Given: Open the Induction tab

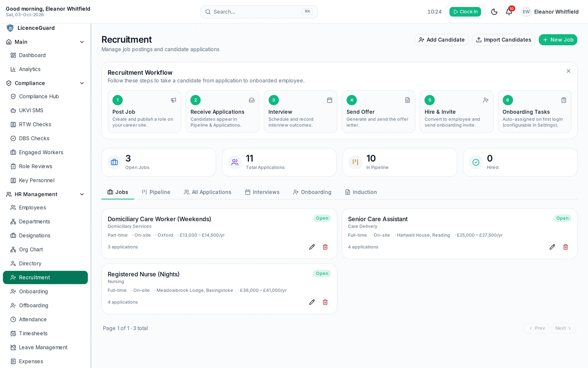Looking at the screenshot, I should click(361, 192).
